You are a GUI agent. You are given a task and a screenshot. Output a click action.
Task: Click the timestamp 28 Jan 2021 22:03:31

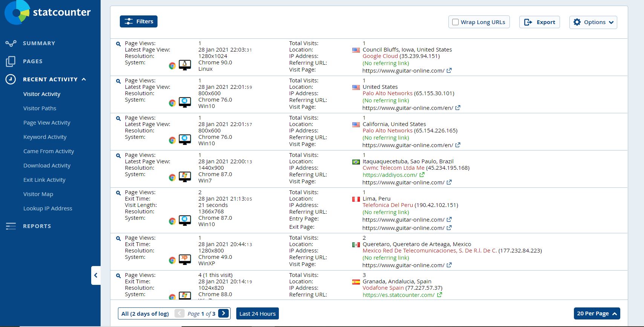[x=225, y=50]
